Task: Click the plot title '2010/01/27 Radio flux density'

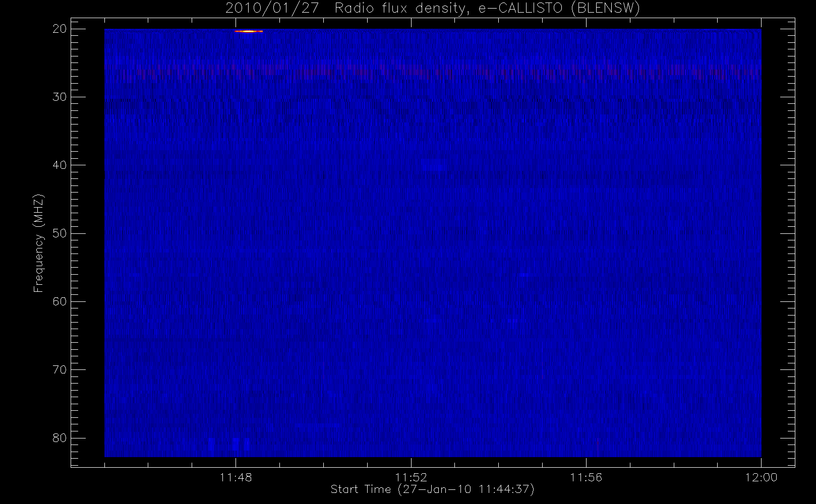Action: click(433, 9)
